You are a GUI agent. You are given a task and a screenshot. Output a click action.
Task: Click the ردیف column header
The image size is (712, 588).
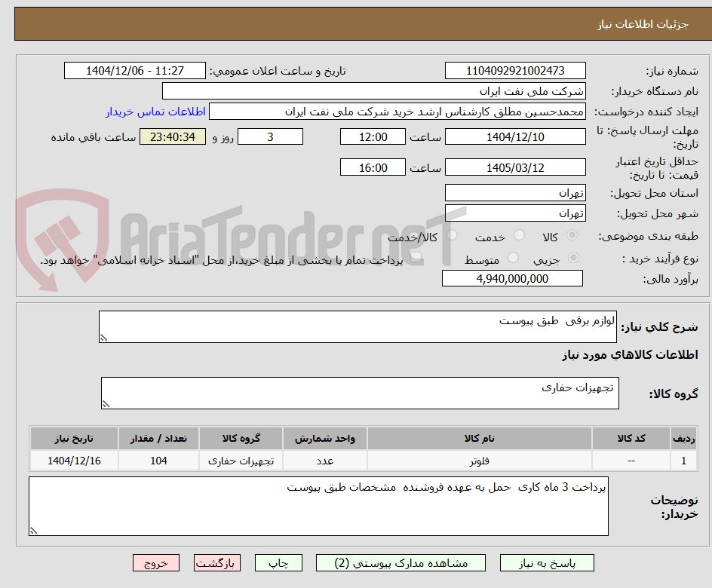coord(684,438)
